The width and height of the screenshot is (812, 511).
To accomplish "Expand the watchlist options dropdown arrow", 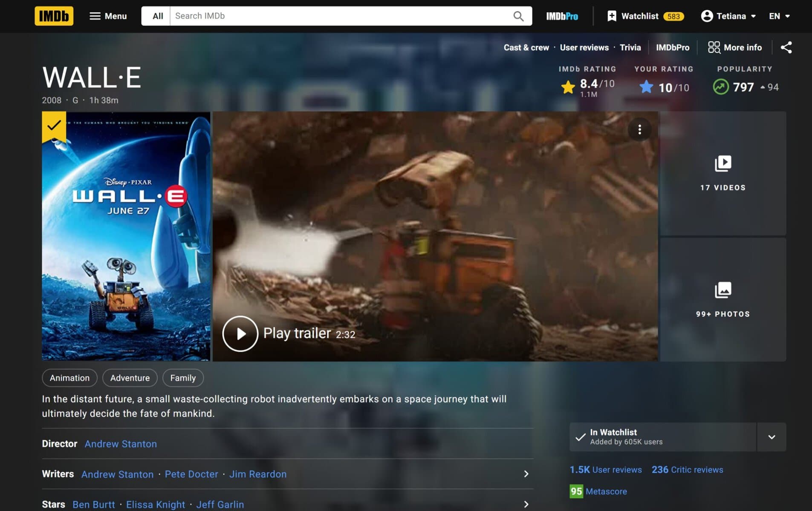I will tap(772, 437).
